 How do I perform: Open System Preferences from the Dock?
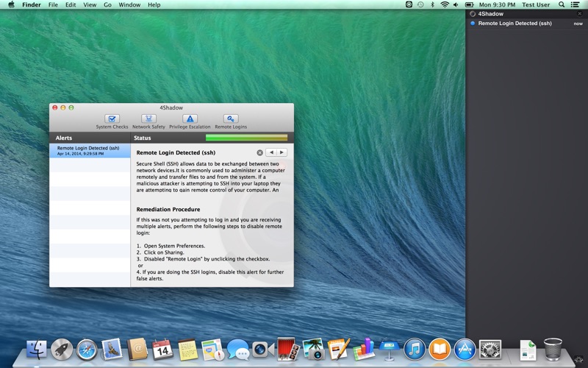pos(490,350)
